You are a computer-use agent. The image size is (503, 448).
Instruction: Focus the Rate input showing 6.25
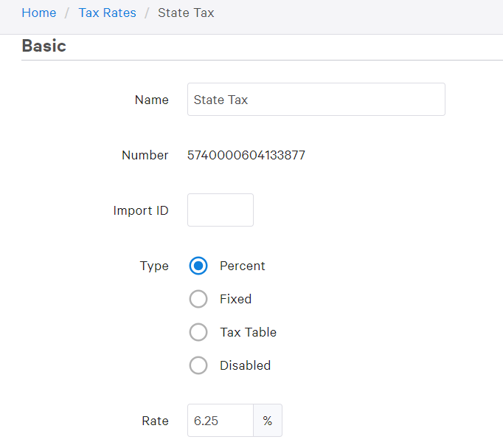[x=220, y=421]
